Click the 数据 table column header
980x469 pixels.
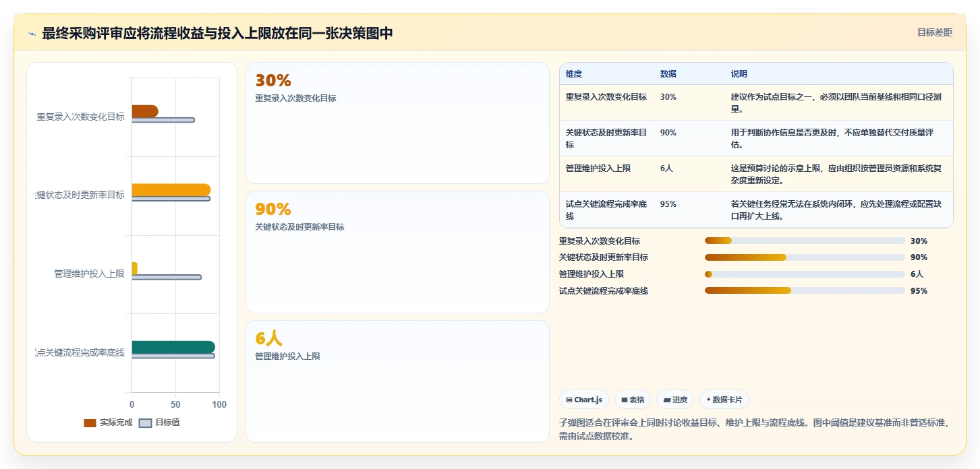click(x=668, y=74)
